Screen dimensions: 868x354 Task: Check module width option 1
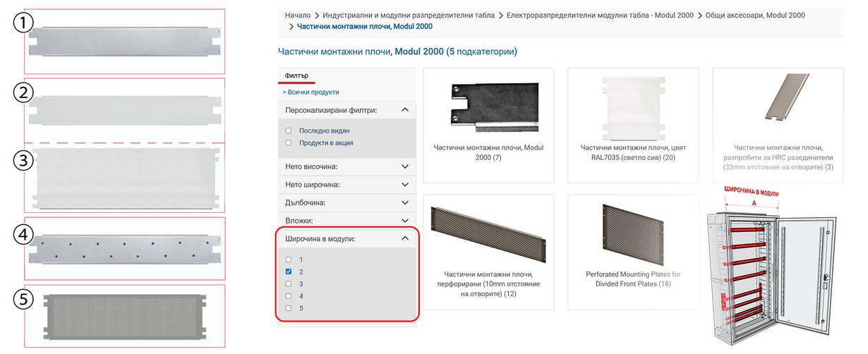point(289,260)
